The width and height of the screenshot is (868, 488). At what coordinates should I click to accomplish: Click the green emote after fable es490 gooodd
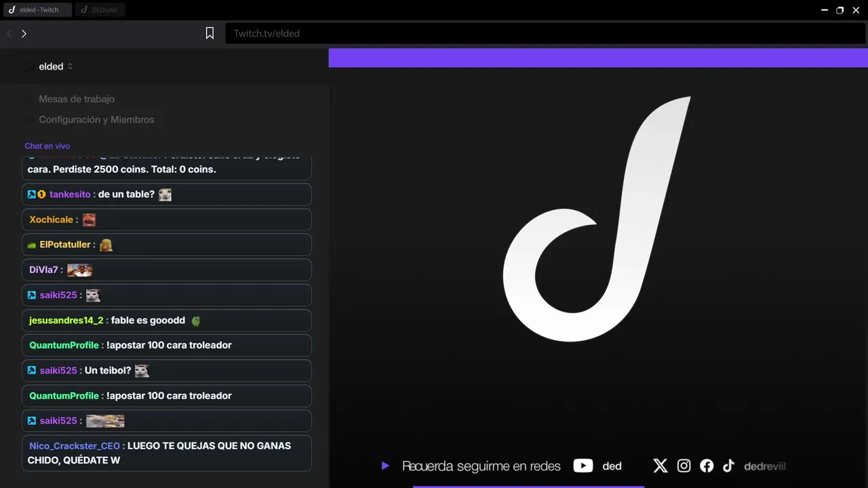196,321
